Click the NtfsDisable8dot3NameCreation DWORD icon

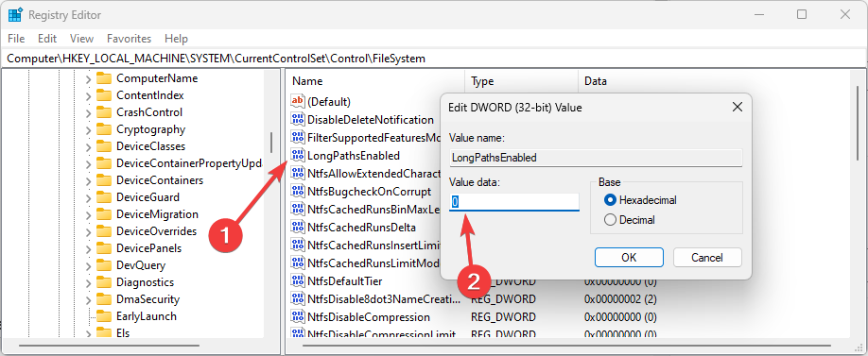pos(298,299)
